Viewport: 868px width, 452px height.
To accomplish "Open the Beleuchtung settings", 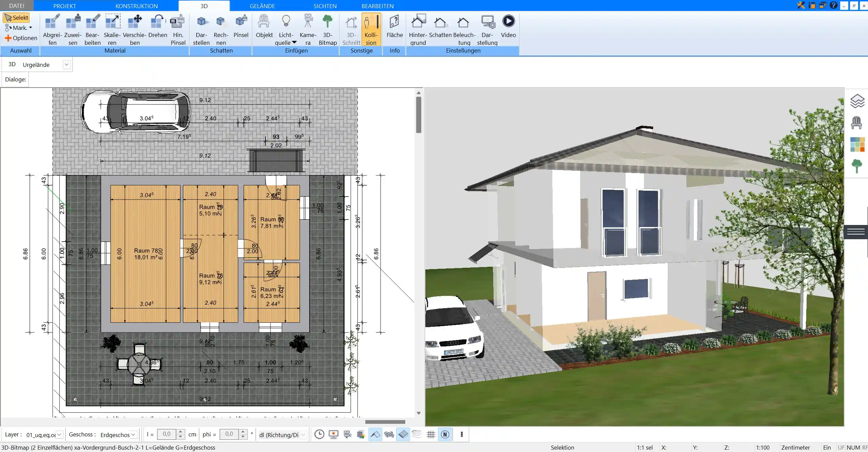I will (464, 30).
